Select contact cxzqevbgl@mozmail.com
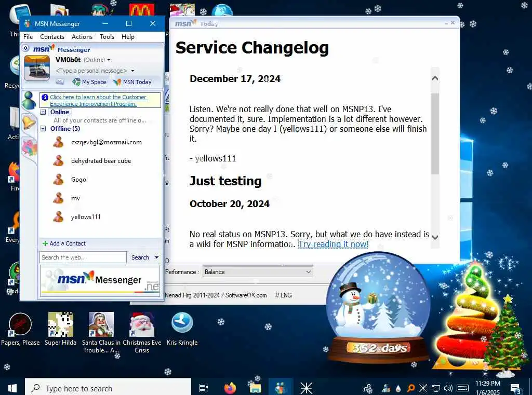This screenshot has height=395, width=532. 106,142
